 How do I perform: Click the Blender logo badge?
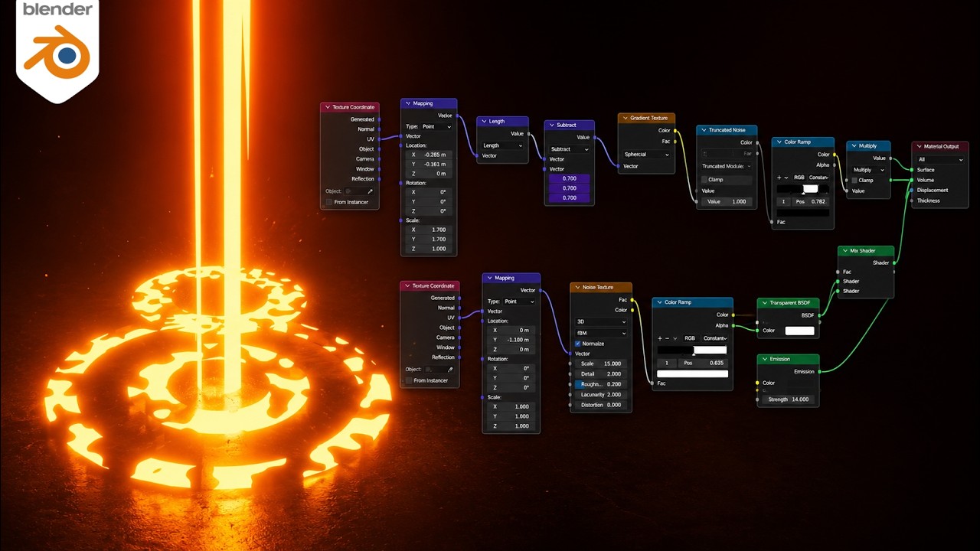click(x=57, y=51)
